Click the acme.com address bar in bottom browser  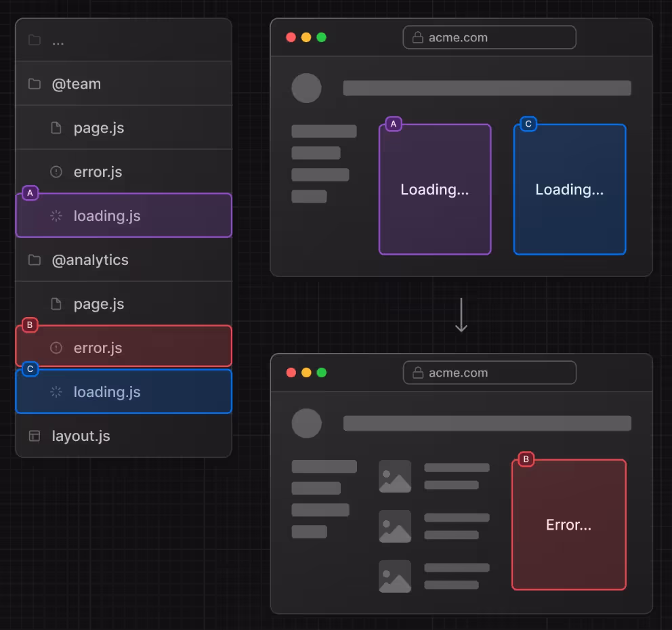point(489,373)
